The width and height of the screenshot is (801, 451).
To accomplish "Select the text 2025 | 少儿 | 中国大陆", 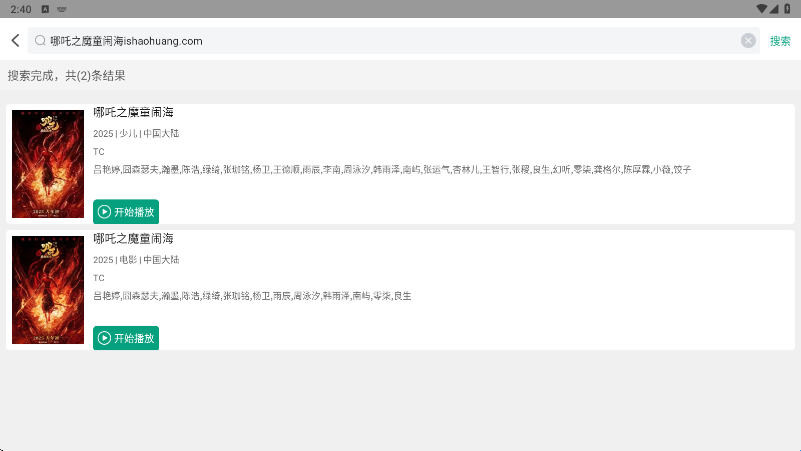I will [136, 133].
